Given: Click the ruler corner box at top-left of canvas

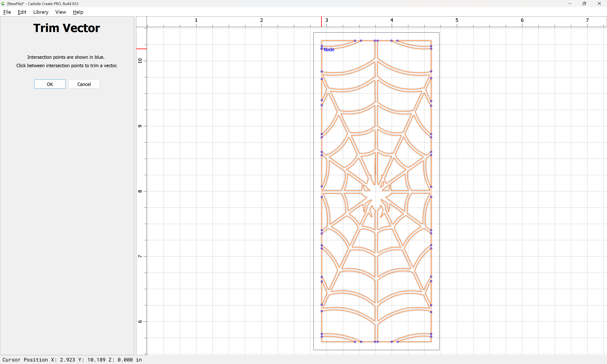Looking at the screenshot, I should 141,22.
